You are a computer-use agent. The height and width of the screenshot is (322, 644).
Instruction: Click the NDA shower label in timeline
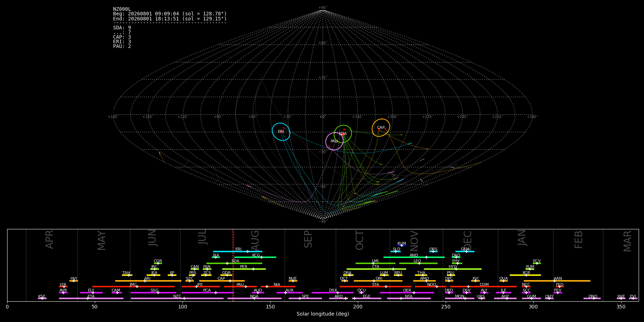click(254, 297)
